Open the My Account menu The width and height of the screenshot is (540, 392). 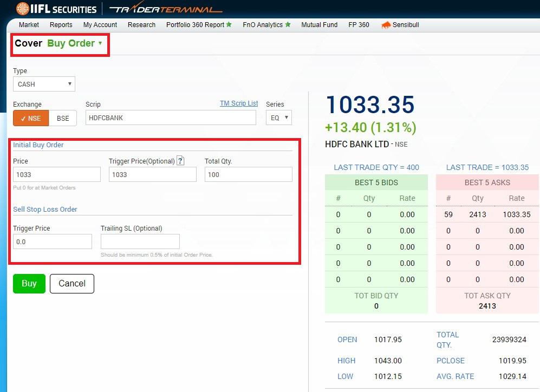[x=100, y=25]
